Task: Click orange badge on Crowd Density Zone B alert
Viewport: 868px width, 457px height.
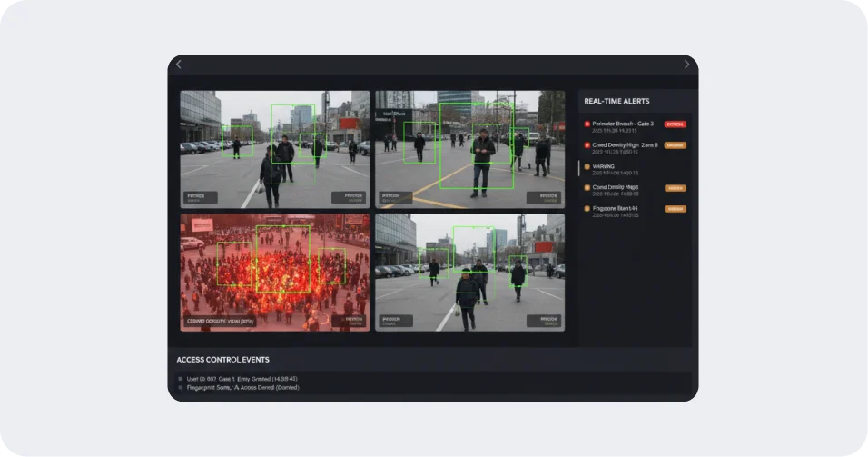Action: (675, 145)
